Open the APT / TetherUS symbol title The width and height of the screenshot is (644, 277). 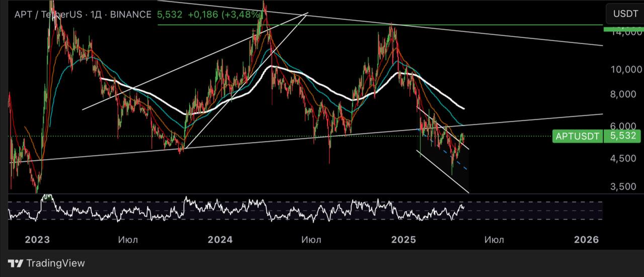(x=49, y=15)
